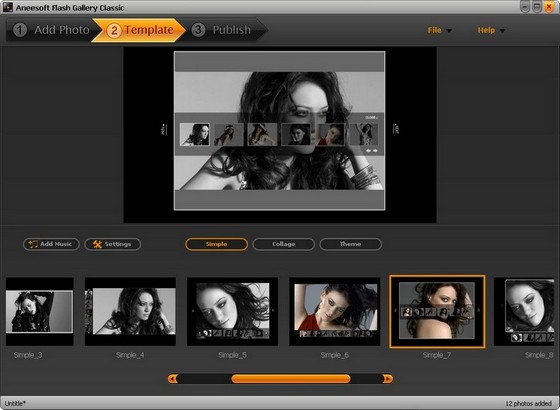
Task: Click the orange template scrollbar thumb
Action: [291, 379]
